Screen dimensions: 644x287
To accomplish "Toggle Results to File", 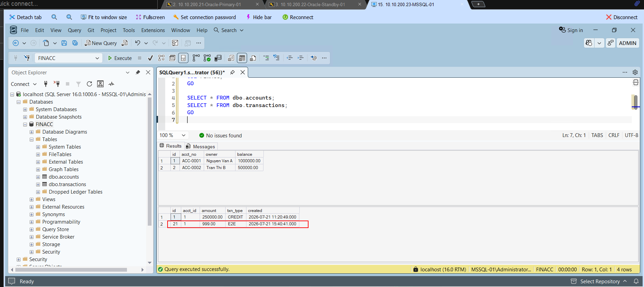I will pos(253,58).
